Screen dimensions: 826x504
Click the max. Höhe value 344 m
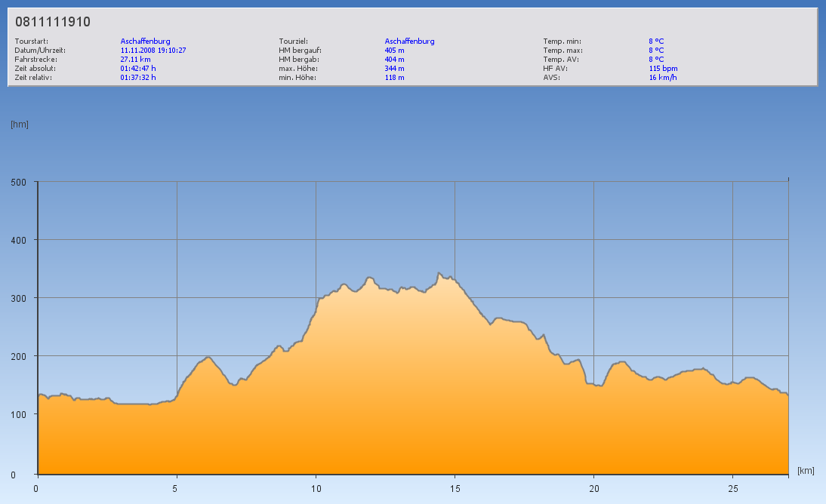tap(394, 69)
